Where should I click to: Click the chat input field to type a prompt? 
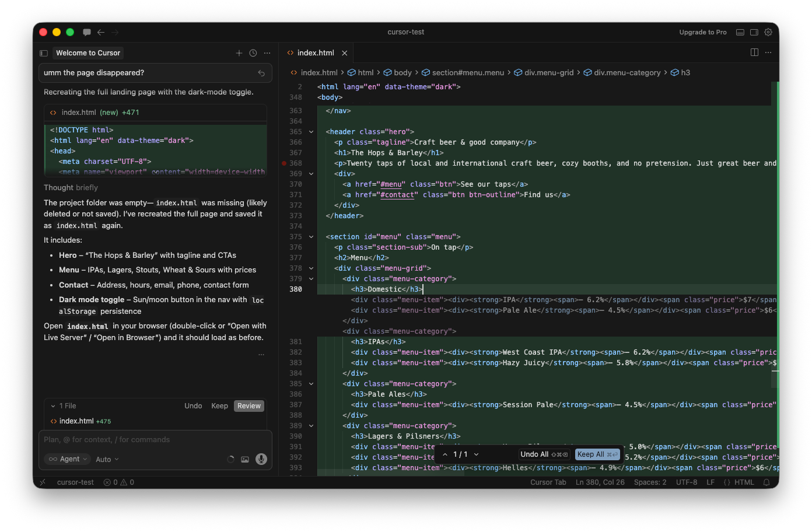(x=155, y=439)
